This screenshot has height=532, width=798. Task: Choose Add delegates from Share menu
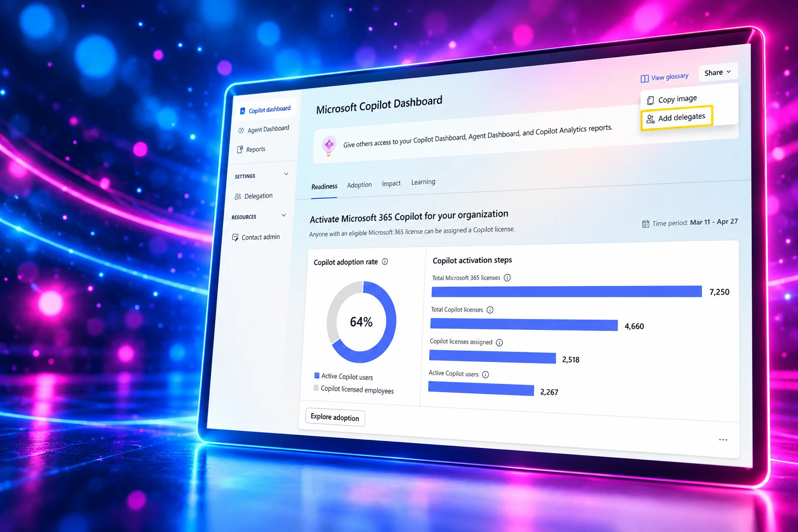coord(676,117)
